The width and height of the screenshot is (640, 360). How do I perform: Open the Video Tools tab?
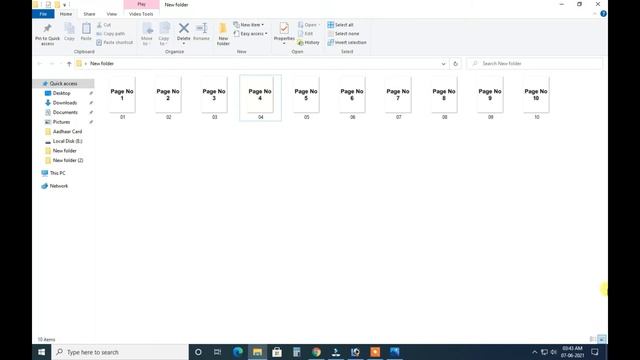(x=141, y=14)
